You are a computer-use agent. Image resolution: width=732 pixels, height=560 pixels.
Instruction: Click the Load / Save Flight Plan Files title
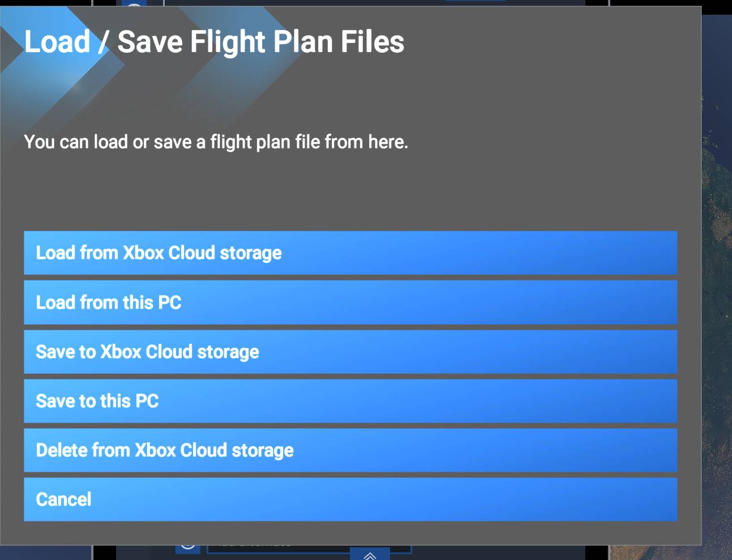pos(214,42)
